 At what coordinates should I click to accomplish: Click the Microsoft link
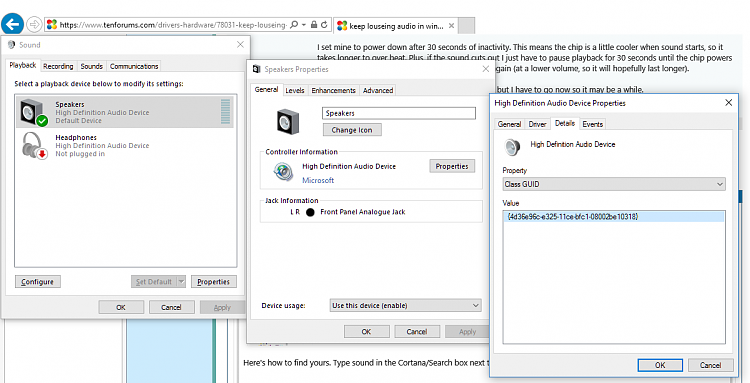pyautogui.click(x=318, y=180)
